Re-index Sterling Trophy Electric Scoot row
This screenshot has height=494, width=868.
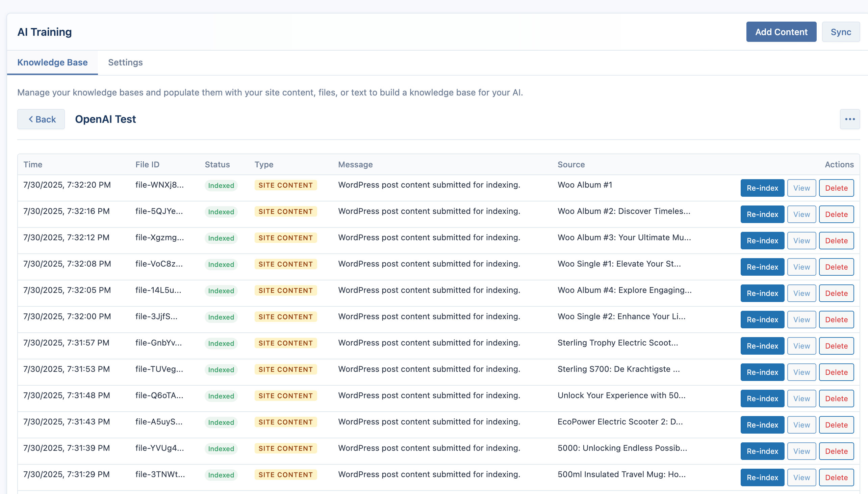point(762,346)
